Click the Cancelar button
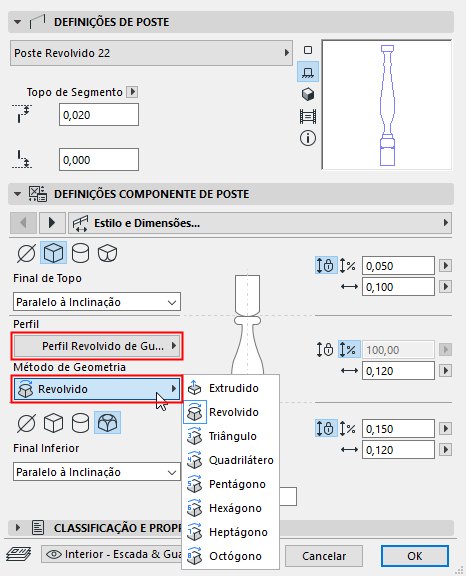This screenshot has width=466, height=576. [x=324, y=556]
